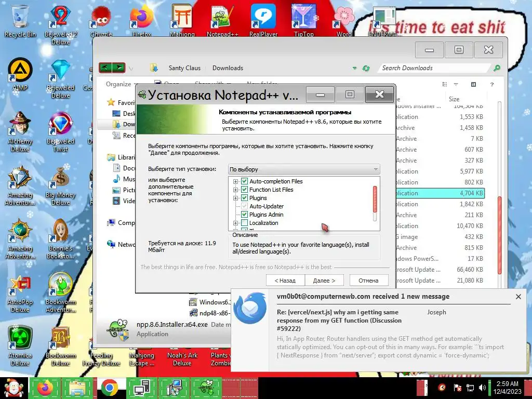
Task: Open the RealPlayer desktop shortcut
Action: [263, 20]
